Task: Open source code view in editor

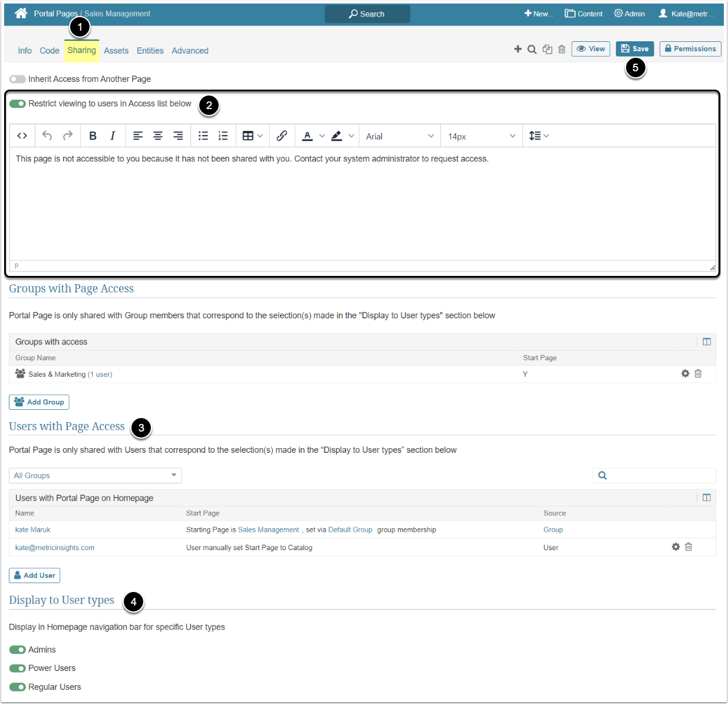Action: 22,136
